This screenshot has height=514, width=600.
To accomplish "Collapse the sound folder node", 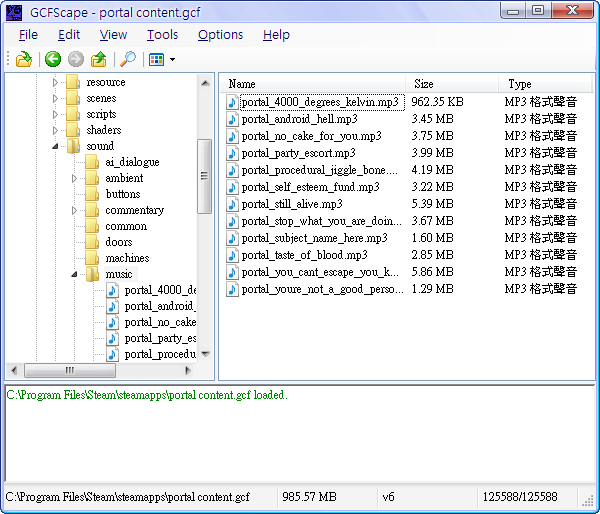I will point(55,146).
